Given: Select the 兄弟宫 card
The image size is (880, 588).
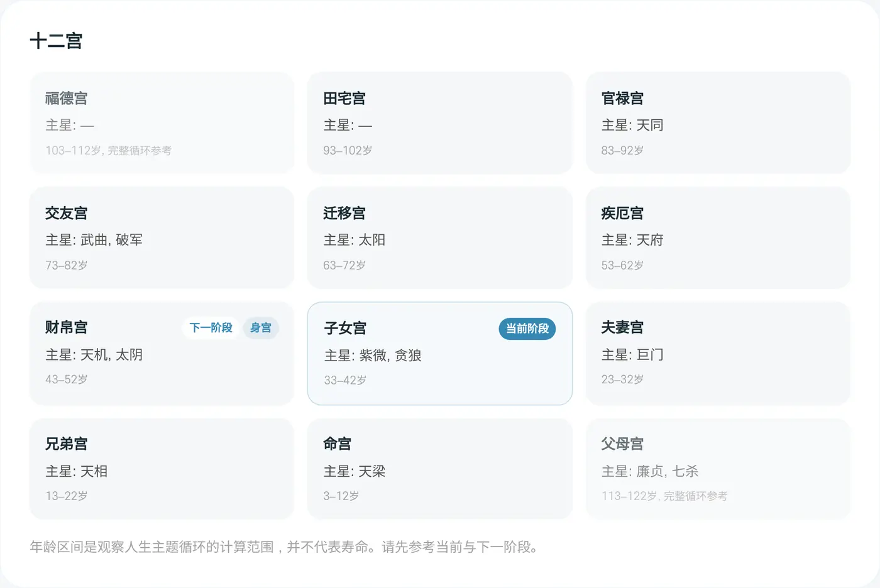Looking at the screenshot, I should point(162,469).
